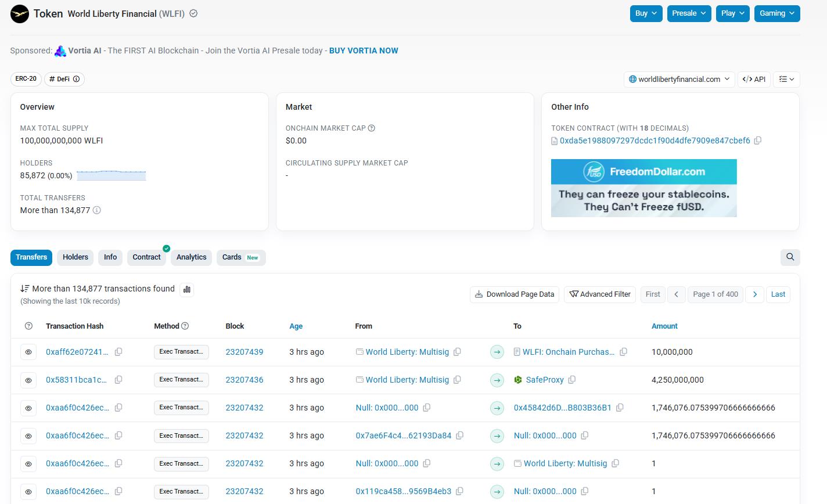This screenshot has width=827, height=504.
Task: Sort by the Amount column header
Action: click(x=664, y=326)
